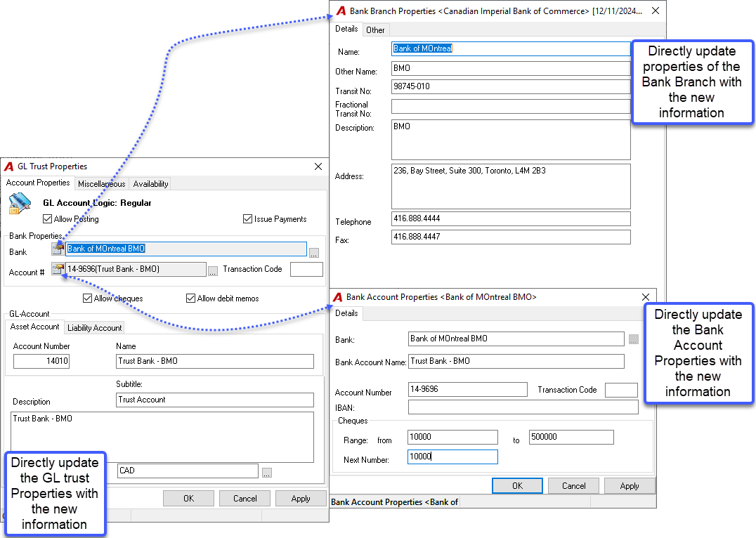Open bank properties icon beside Bank field
The height and width of the screenshot is (538, 756).
58,249
